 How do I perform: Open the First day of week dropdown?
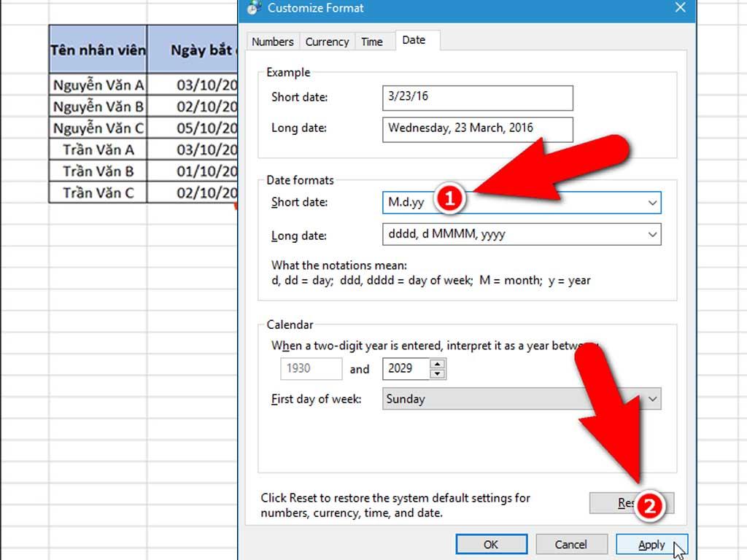652,399
